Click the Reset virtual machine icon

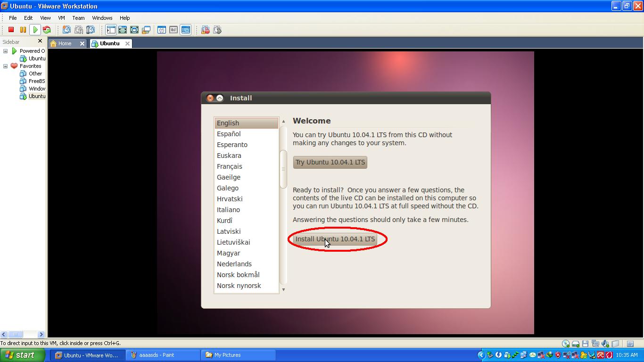47,30
